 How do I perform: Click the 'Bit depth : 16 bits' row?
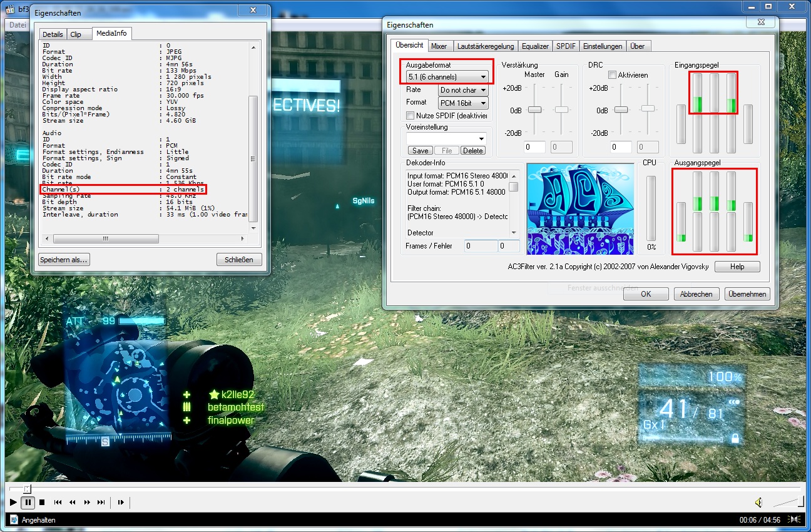tap(117, 202)
